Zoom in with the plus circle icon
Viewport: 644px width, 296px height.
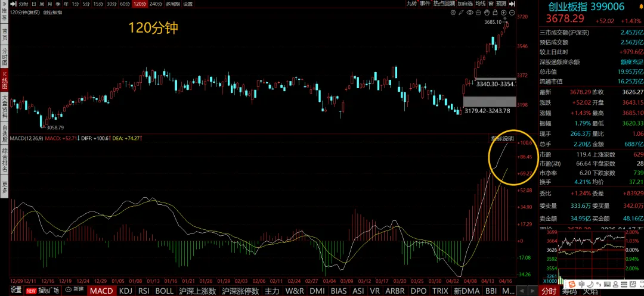tap(503, 13)
